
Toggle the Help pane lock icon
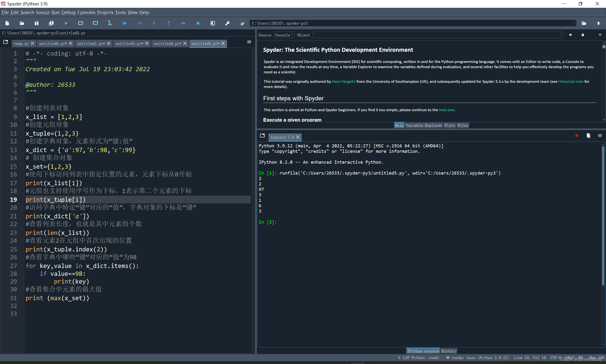pyautogui.click(x=582, y=35)
